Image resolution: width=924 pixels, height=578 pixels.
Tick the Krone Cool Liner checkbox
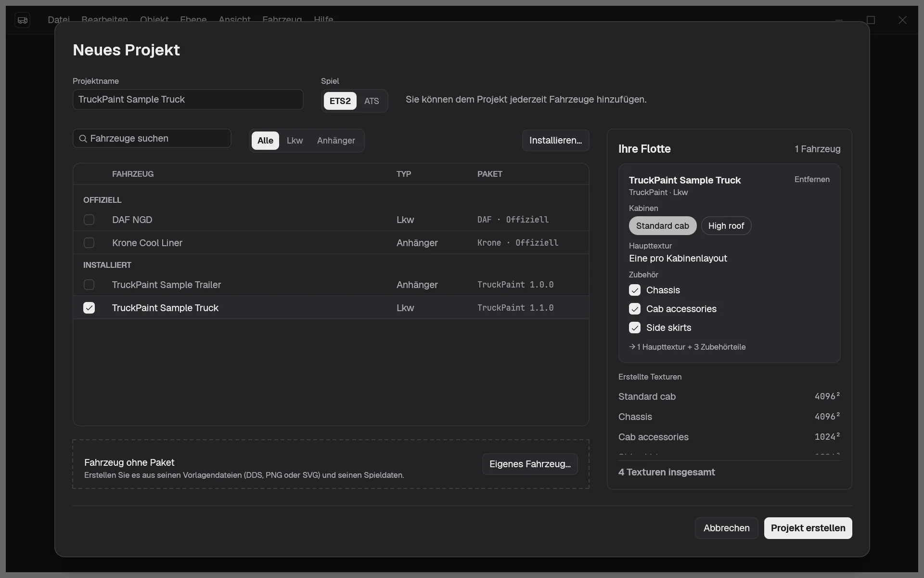(89, 243)
